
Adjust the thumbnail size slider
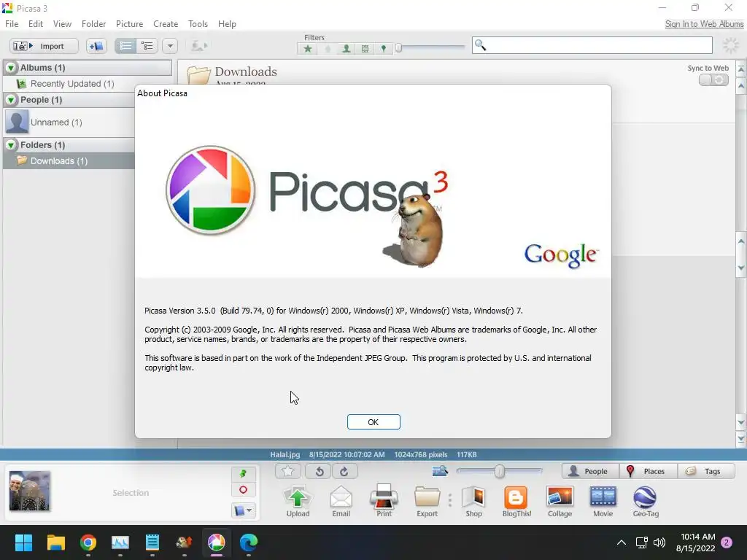(499, 472)
